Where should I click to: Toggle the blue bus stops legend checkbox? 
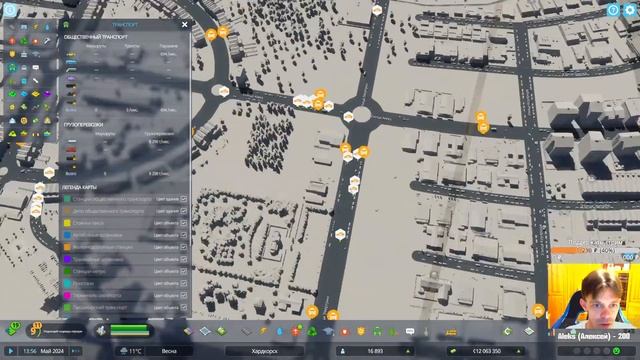pos(184,235)
